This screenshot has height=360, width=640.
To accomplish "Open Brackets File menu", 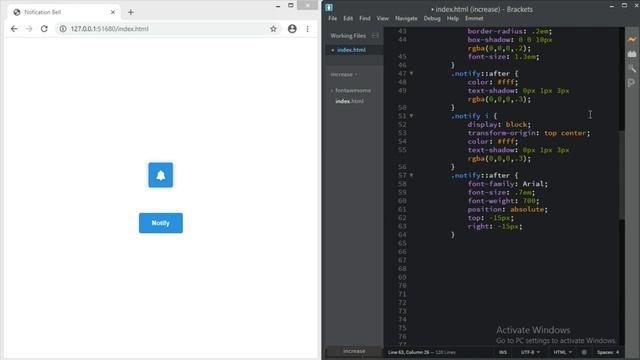I will tap(333, 18).
